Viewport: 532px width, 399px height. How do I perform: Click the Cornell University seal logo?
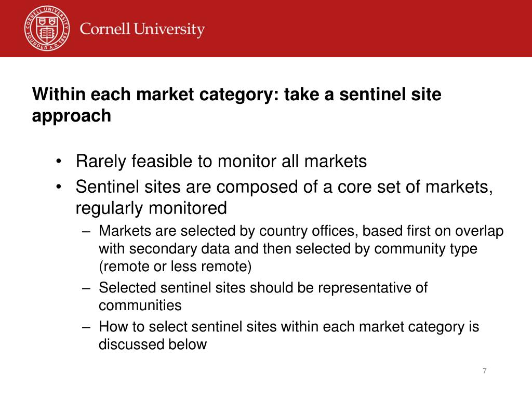[x=47, y=28]
